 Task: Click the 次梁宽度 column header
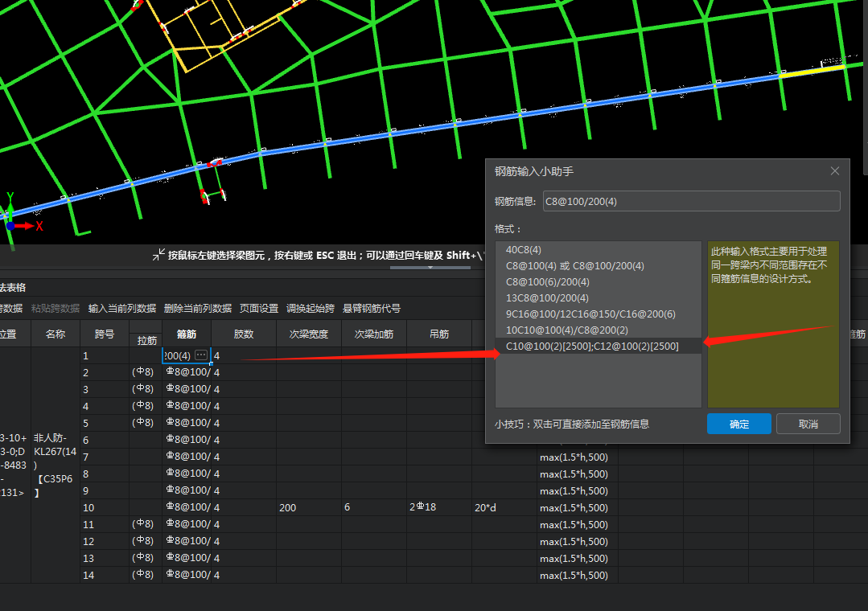pos(309,334)
